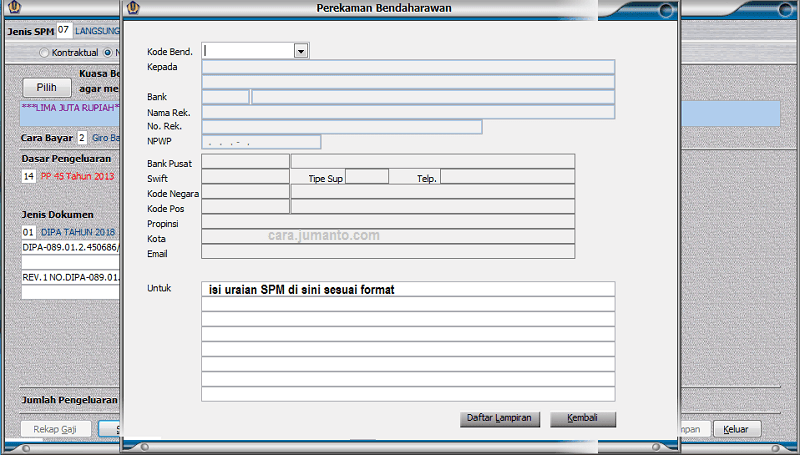Focus the Nama Rek. text field
Image resolution: width=800 pixels, height=455 pixels.
point(408,112)
